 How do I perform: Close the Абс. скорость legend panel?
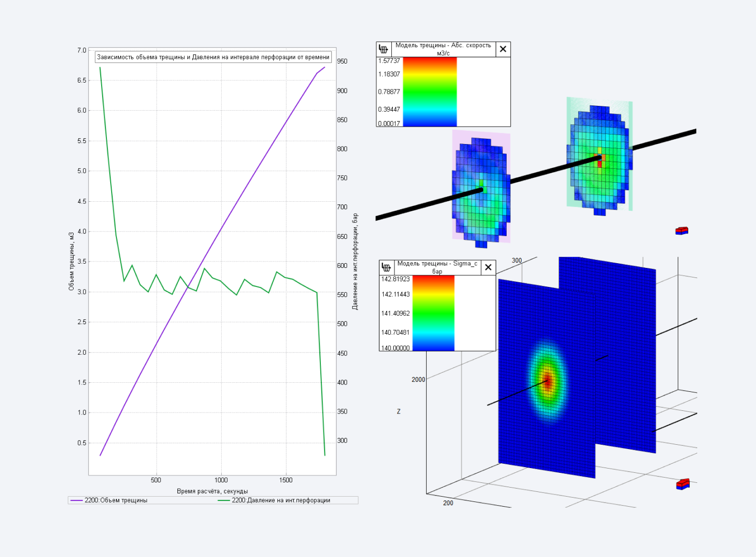click(x=503, y=49)
